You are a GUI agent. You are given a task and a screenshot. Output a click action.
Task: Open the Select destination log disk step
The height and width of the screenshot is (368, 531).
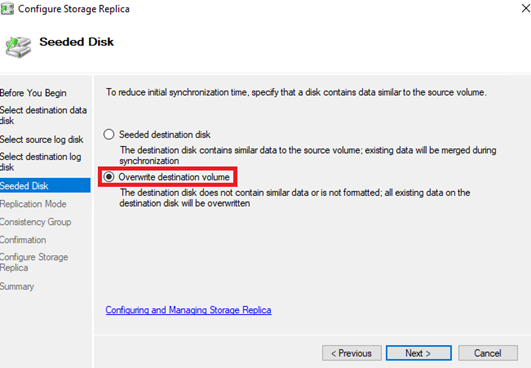pos(41,162)
